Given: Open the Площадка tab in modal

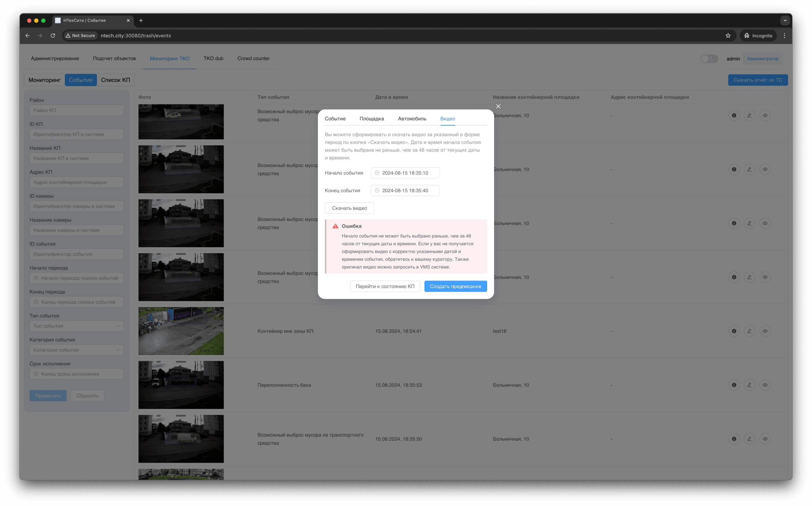Looking at the screenshot, I should click(x=371, y=119).
